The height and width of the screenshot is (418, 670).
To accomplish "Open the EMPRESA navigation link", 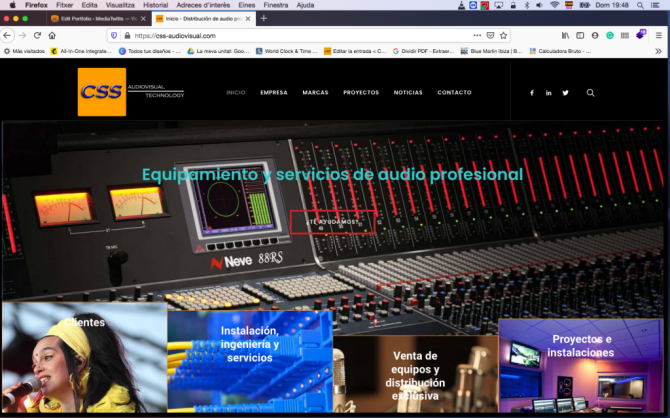I will pos(273,93).
